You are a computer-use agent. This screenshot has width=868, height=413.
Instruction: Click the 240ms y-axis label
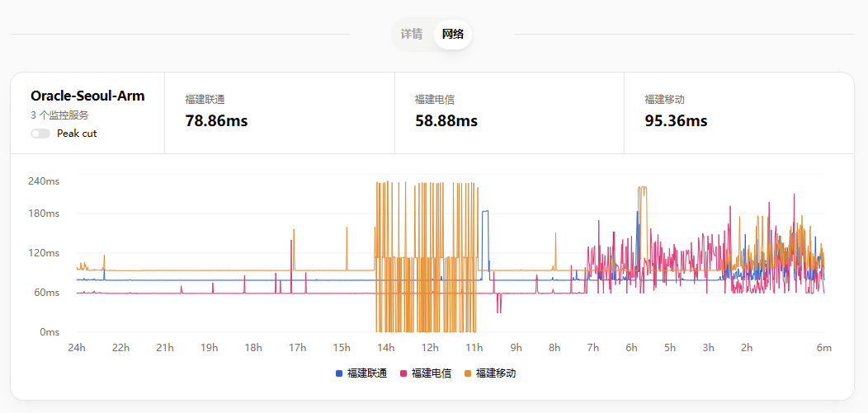[44, 181]
